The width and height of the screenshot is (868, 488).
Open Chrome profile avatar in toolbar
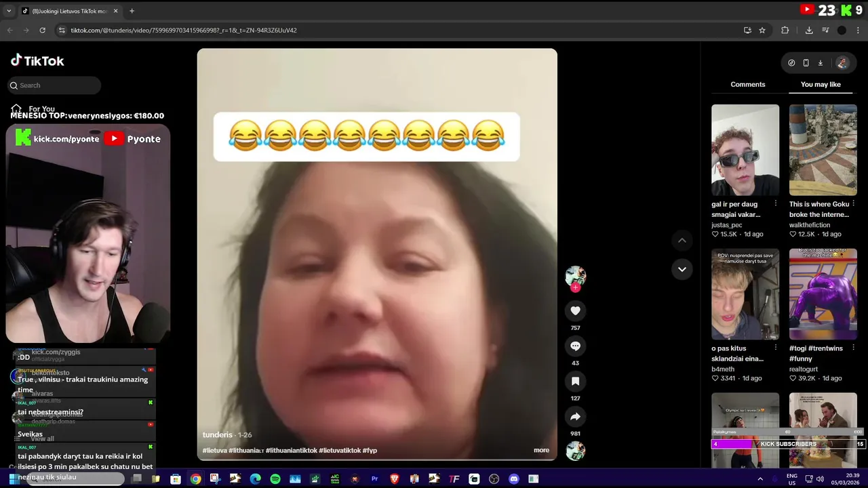(x=842, y=30)
